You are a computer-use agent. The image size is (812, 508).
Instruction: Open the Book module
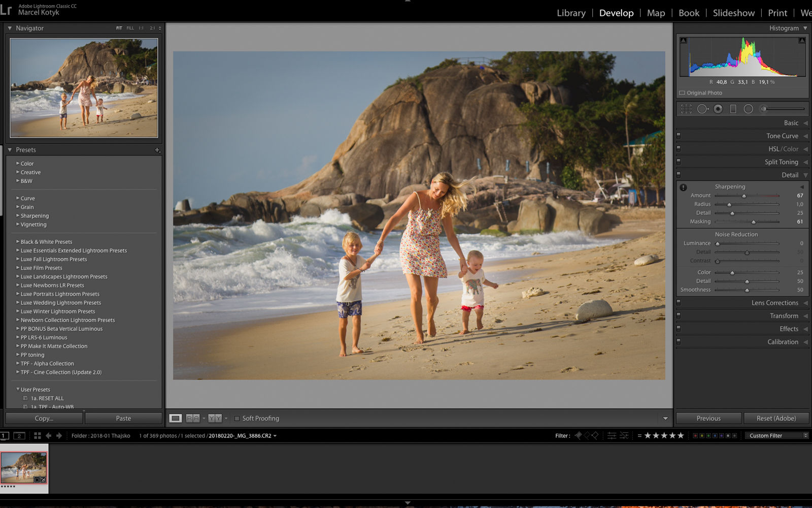coord(689,13)
